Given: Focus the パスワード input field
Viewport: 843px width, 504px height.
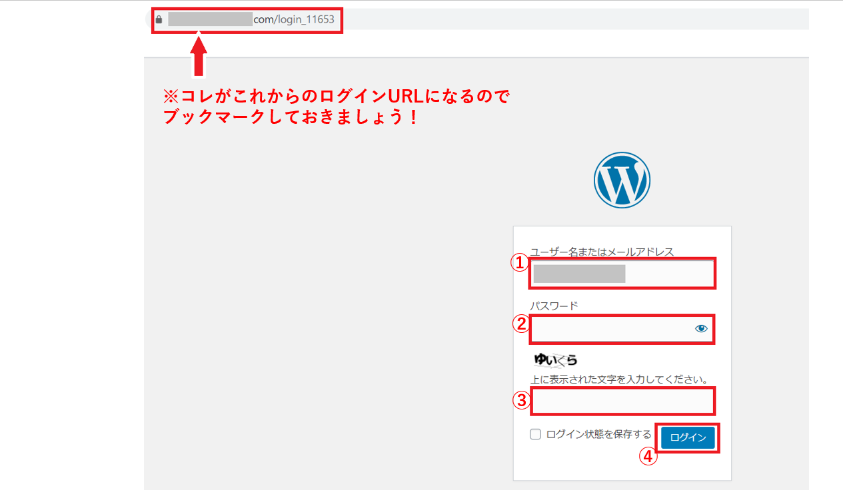Looking at the screenshot, I should click(622, 329).
